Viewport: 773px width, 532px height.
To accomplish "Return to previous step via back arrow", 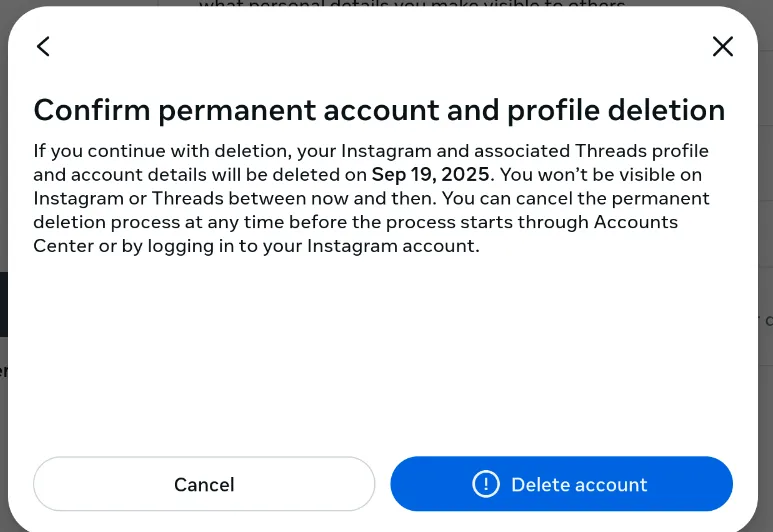I will coord(43,46).
